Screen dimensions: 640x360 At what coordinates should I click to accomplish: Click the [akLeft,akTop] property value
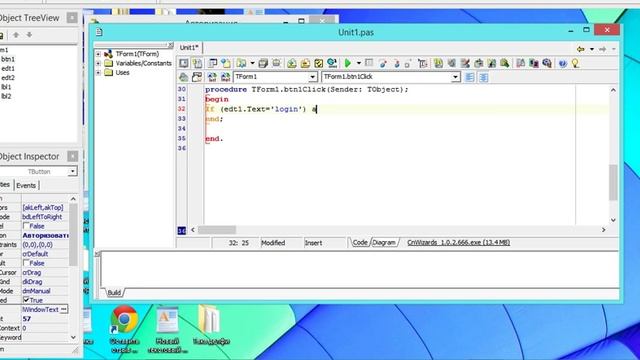[x=43, y=207]
